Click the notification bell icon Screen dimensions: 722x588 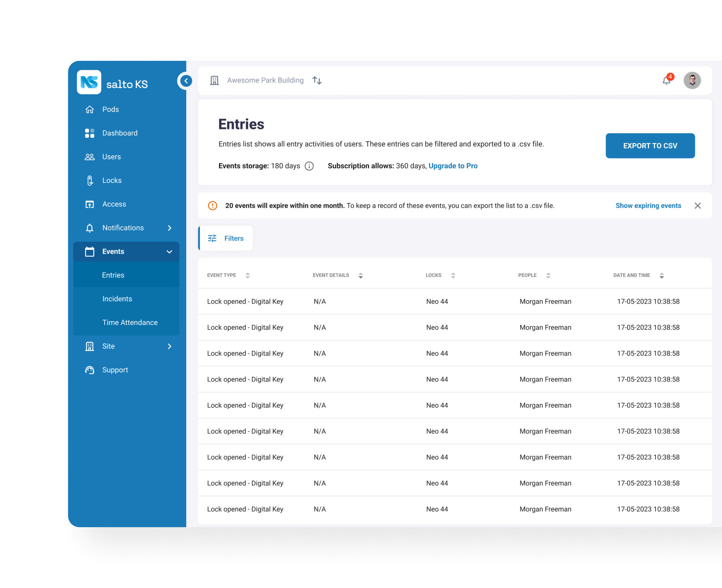pos(666,80)
